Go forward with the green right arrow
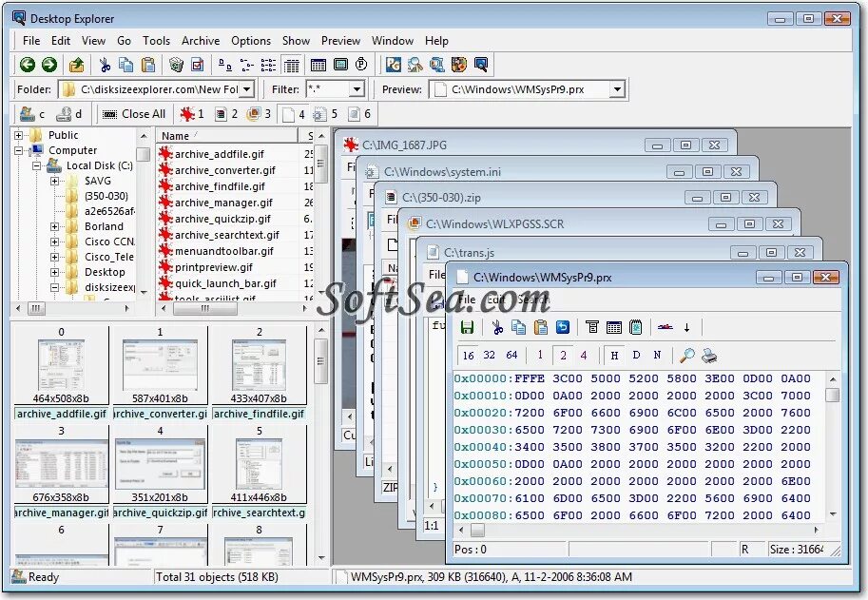The width and height of the screenshot is (868, 600). tap(49, 65)
